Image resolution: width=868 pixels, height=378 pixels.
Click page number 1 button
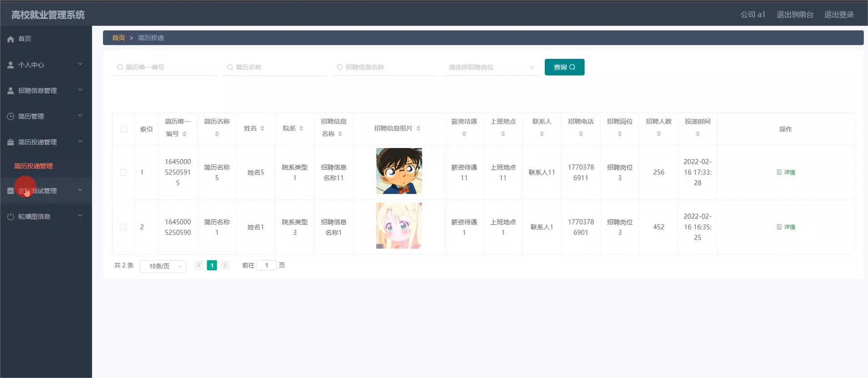pyautogui.click(x=212, y=265)
